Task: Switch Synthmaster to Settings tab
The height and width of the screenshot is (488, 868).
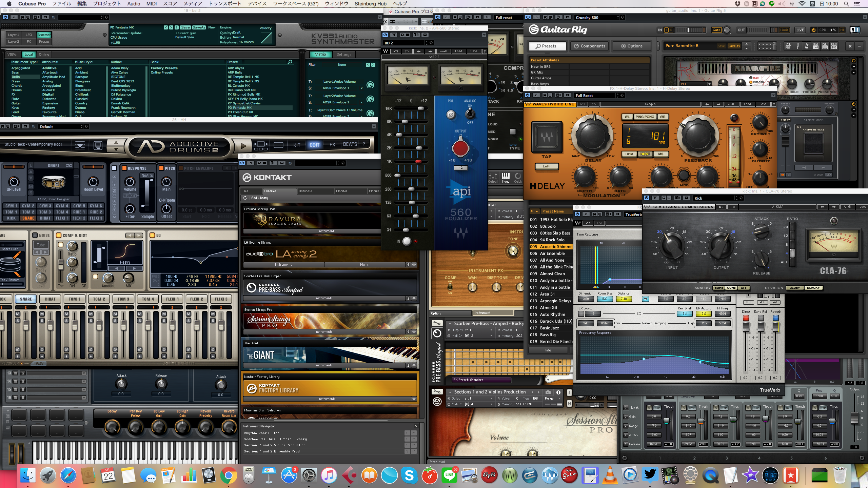Action: [x=344, y=55]
